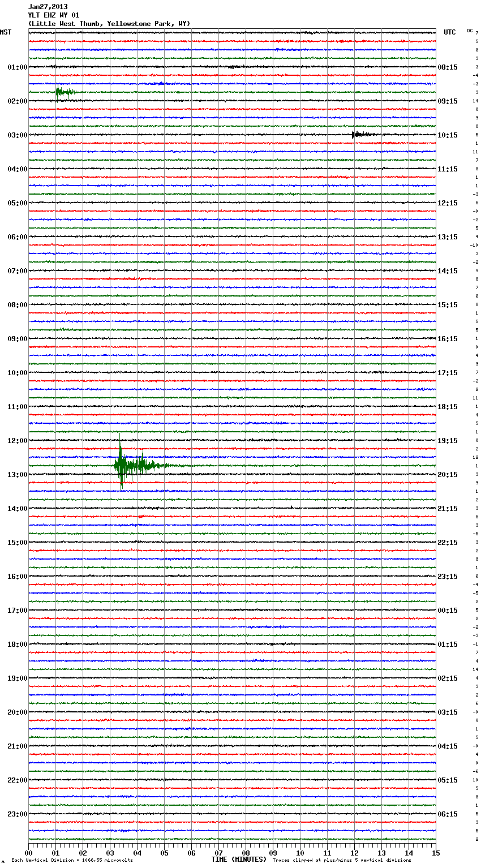Click the 10:15 UTC time label
This screenshot has width=481, height=868.
coord(448,135)
